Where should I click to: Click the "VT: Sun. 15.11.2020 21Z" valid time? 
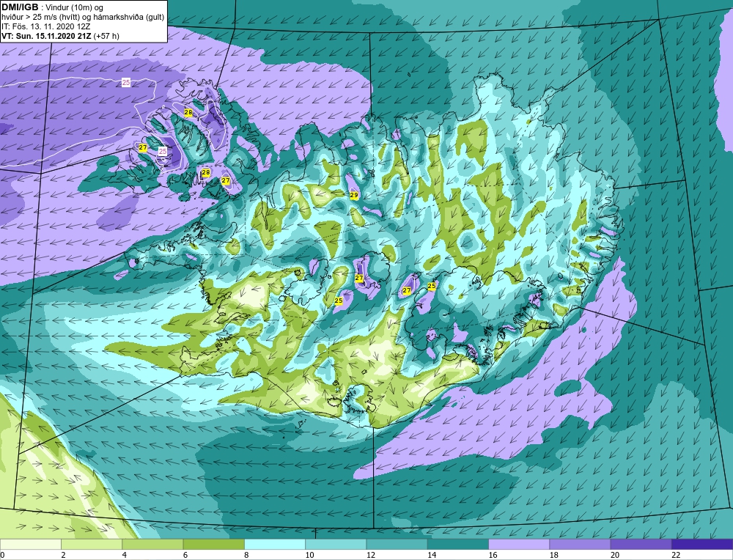pos(47,35)
